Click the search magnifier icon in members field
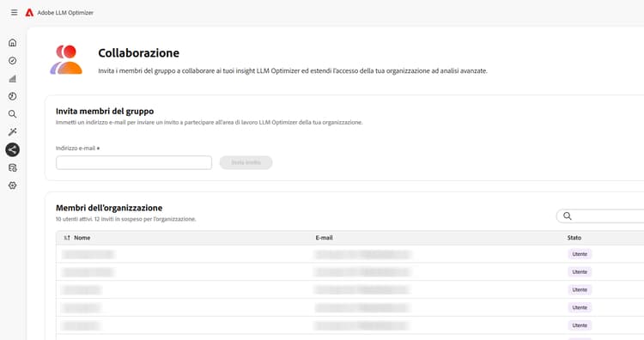This screenshot has width=644, height=340. [568, 216]
